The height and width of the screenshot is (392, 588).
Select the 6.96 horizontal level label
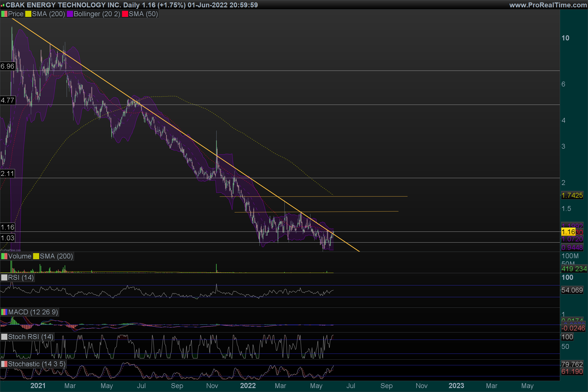[8, 66]
